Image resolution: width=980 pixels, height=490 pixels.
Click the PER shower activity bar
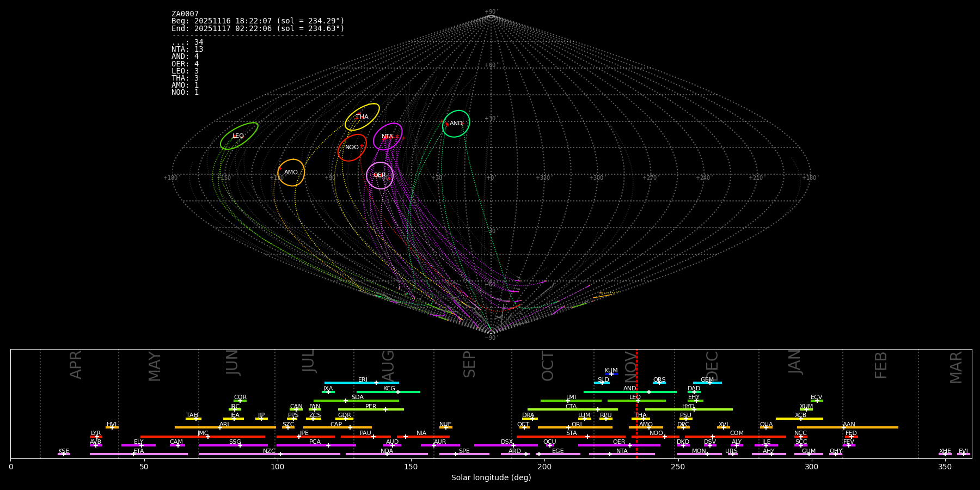click(x=371, y=409)
